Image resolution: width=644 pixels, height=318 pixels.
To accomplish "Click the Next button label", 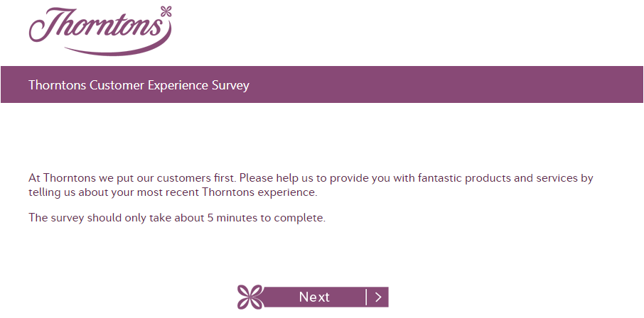I will point(314,297).
